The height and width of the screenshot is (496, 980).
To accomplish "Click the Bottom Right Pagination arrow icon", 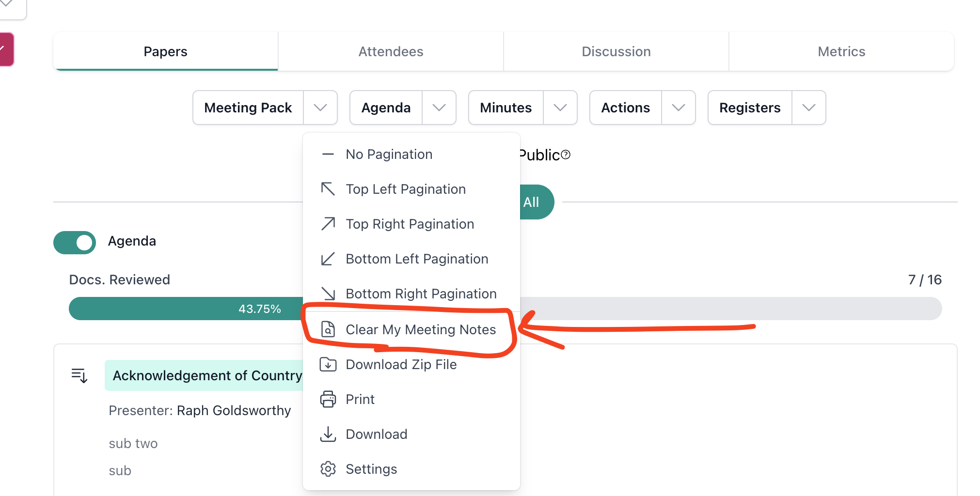I will pos(328,294).
